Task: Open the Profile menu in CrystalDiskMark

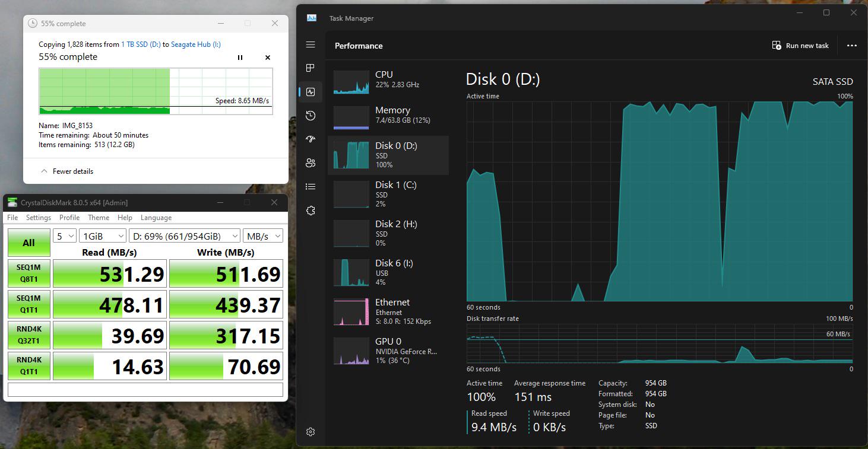Action: [x=69, y=218]
